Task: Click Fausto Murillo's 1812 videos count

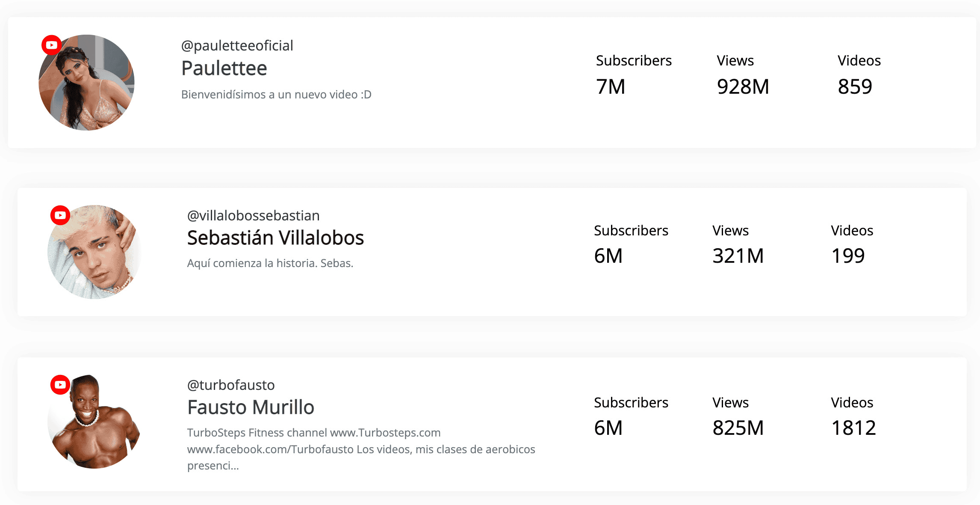Action: coord(853,428)
